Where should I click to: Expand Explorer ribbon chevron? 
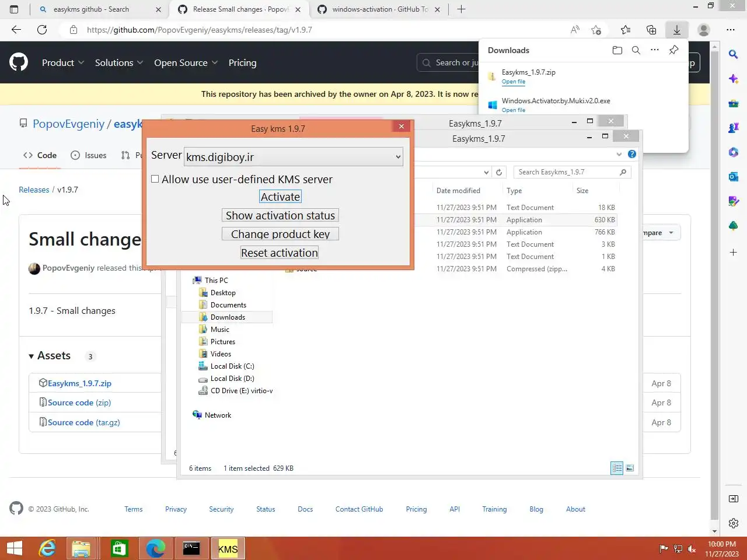[619, 154]
